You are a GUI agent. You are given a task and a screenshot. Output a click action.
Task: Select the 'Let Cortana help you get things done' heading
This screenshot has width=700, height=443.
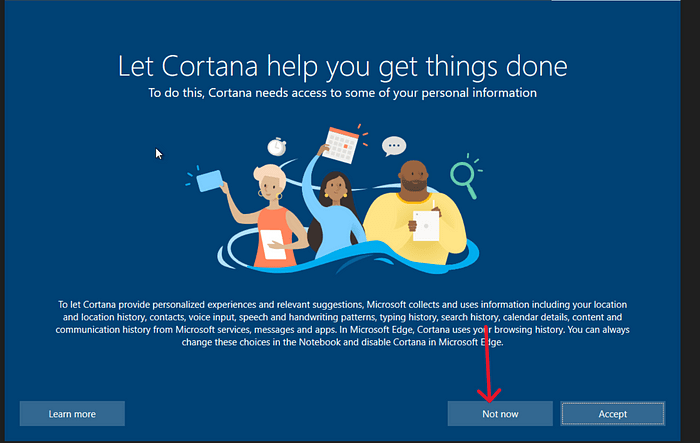coord(342,67)
